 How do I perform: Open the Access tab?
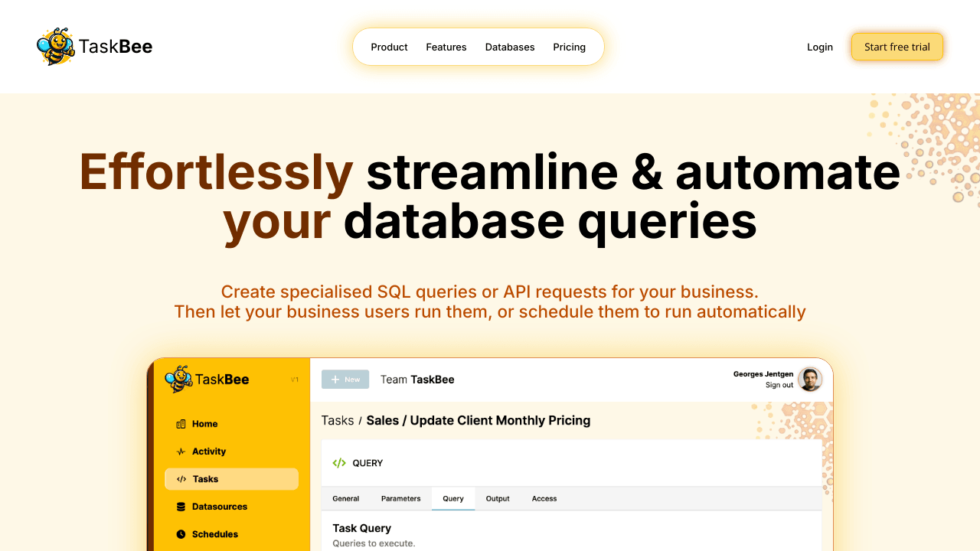pyautogui.click(x=544, y=498)
